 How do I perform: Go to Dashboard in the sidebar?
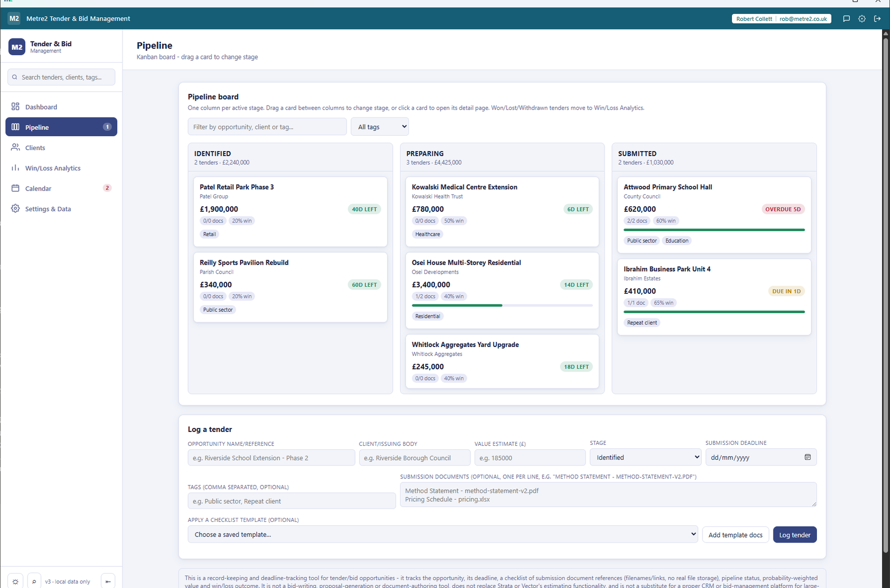[x=61, y=107]
